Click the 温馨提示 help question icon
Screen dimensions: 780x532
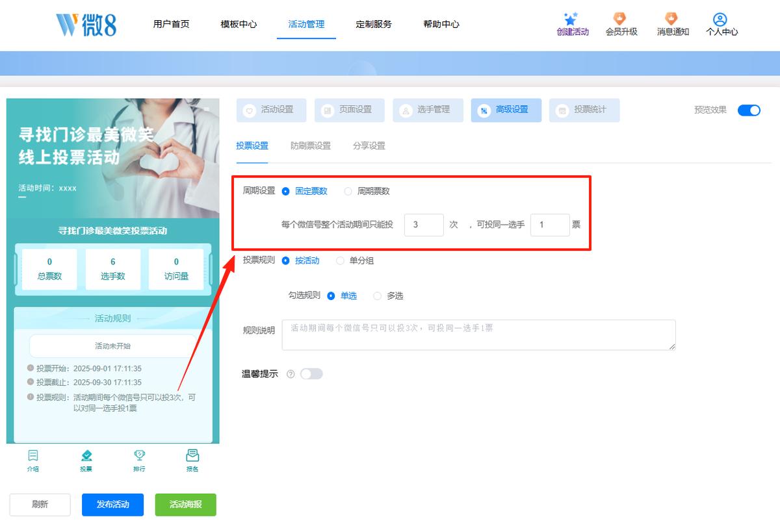291,374
